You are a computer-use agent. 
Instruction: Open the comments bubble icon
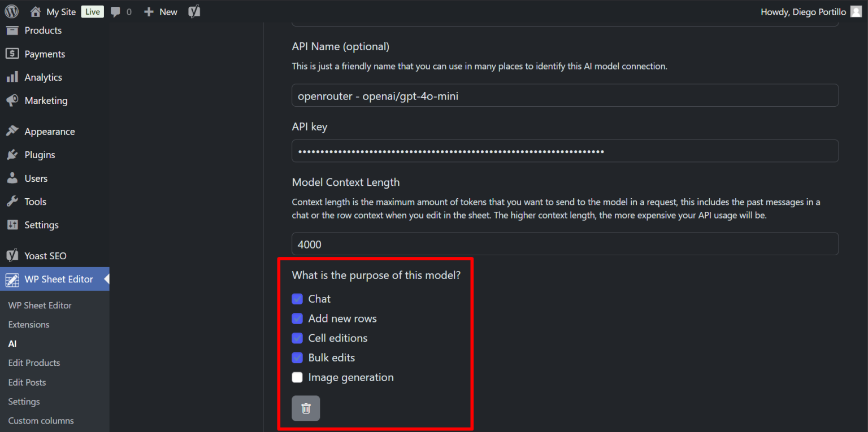116,11
